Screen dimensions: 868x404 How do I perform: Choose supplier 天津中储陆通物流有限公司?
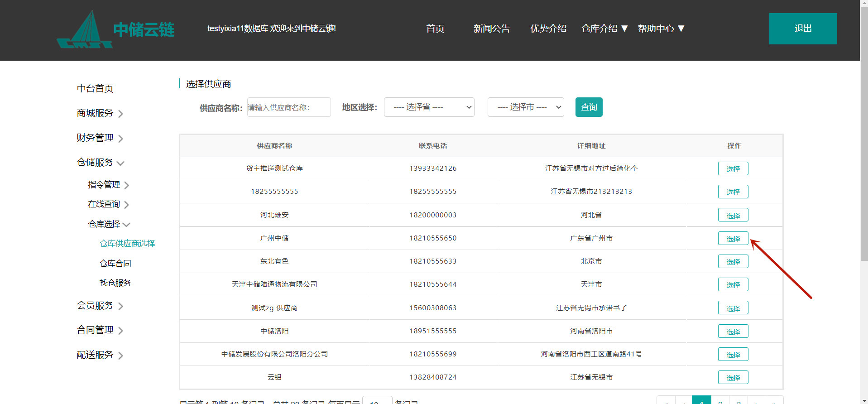pyautogui.click(x=733, y=285)
